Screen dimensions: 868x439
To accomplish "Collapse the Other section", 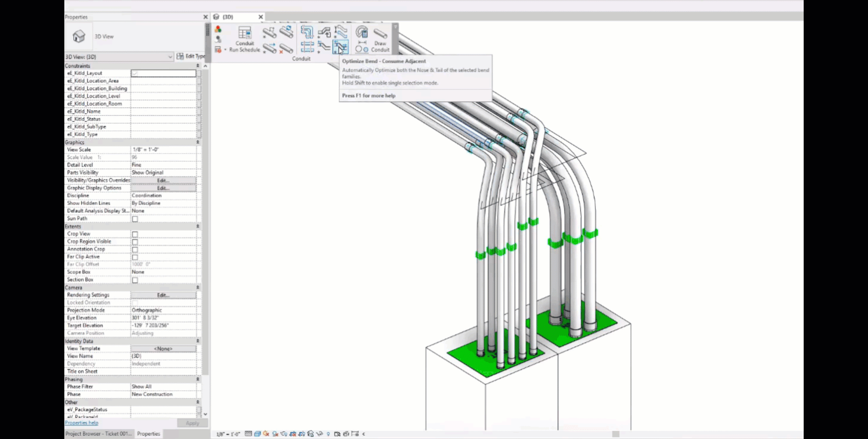I will (198, 402).
